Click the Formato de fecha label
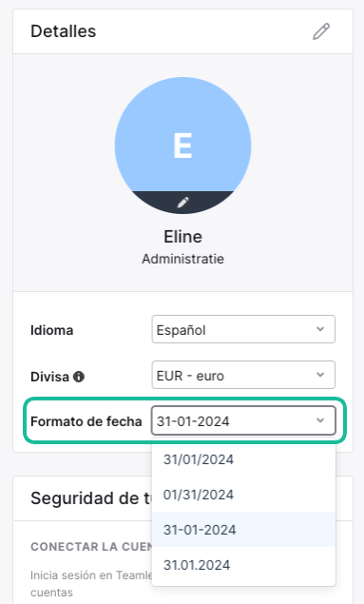The height and width of the screenshot is (604, 364). 86,421
